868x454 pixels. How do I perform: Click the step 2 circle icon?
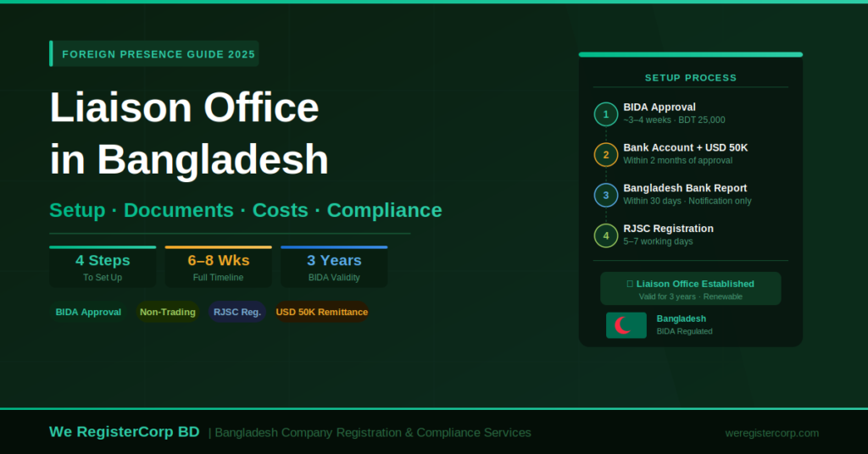605,155
